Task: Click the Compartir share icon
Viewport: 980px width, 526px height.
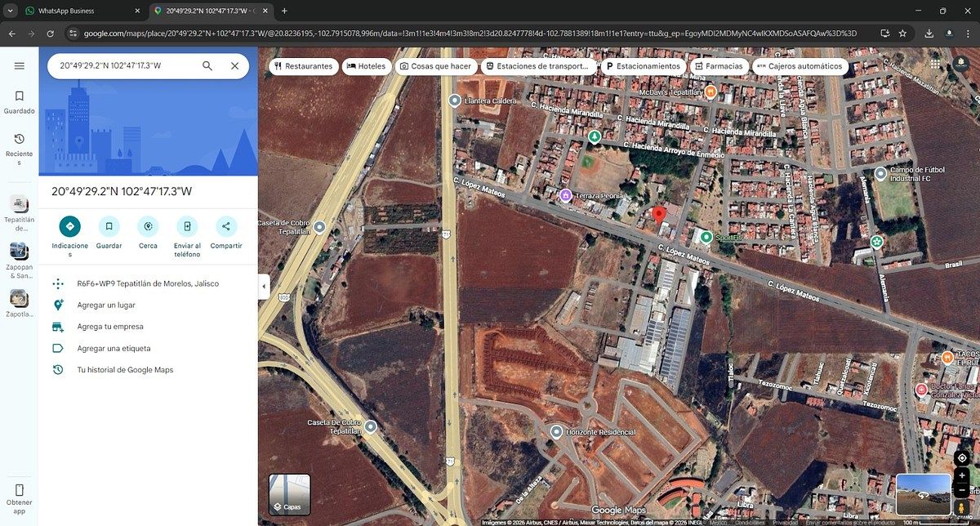Action: coord(226,226)
